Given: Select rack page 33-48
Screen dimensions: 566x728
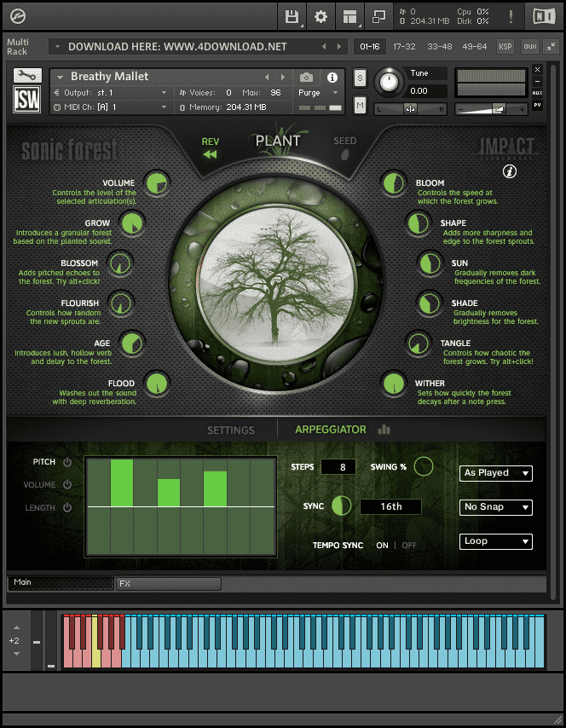Looking at the screenshot, I should [x=439, y=46].
